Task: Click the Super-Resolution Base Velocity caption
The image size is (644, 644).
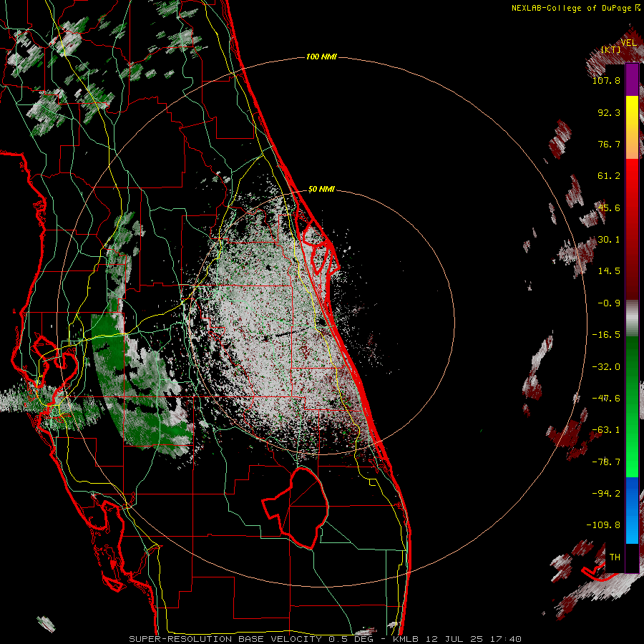Action: (326, 639)
